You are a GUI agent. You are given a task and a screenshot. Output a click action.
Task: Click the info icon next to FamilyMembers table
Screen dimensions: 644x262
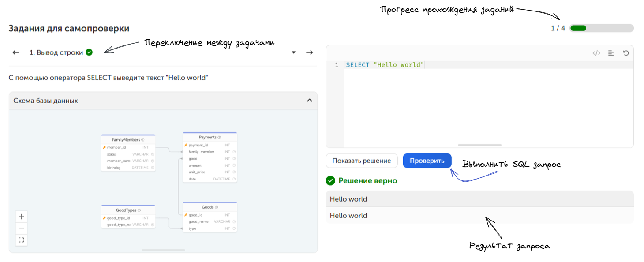pyautogui.click(x=143, y=140)
